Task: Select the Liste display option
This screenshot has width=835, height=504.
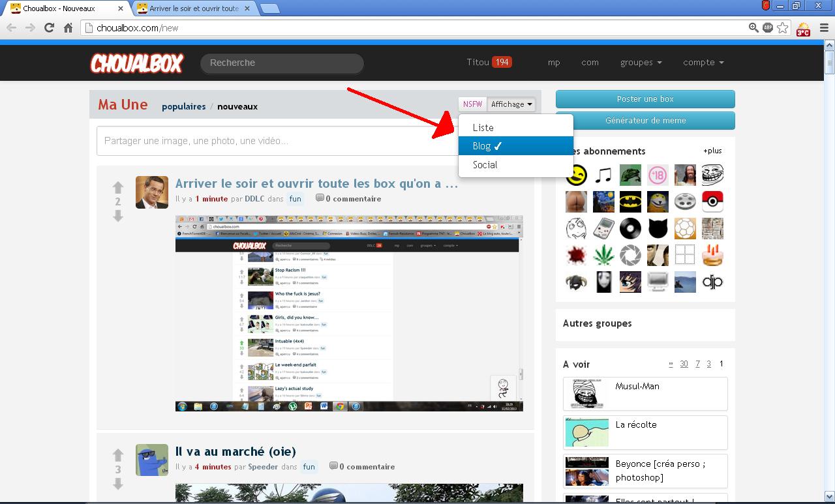Action: (483, 128)
